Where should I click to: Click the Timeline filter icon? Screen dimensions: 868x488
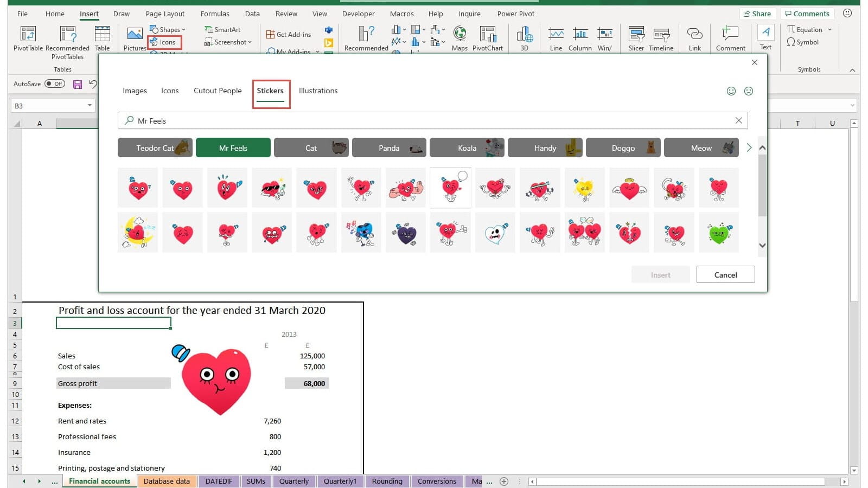pyautogui.click(x=661, y=35)
